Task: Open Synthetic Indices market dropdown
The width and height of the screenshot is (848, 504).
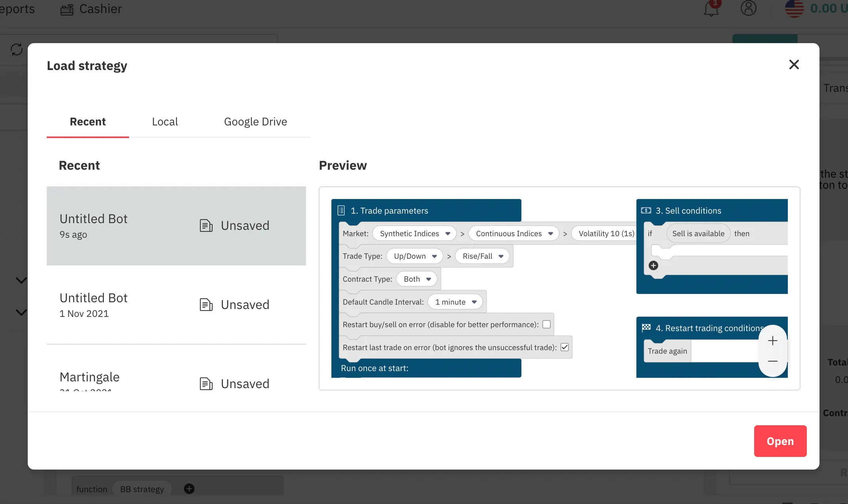Action: point(414,233)
